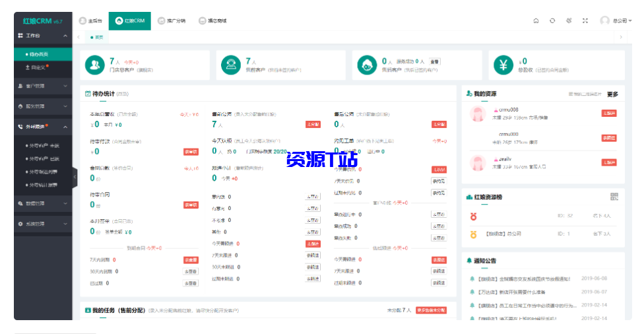Click the sidebar collapse handle
This screenshot has height=334, width=644.
pyautogui.click(x=75, y=177)
